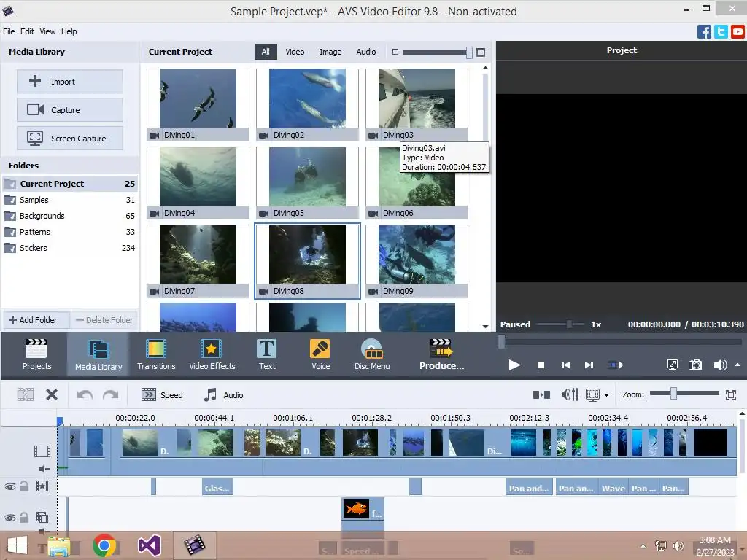Click the Capture button
The image size is (747, 560).
(70, 110)
